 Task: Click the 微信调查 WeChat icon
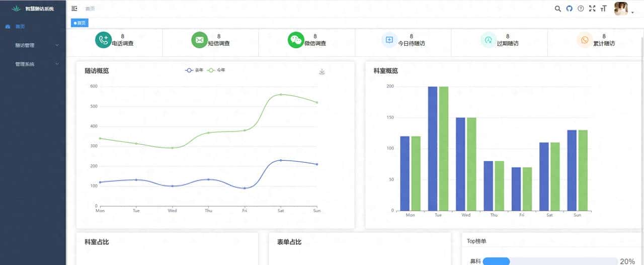click(296, 40)
